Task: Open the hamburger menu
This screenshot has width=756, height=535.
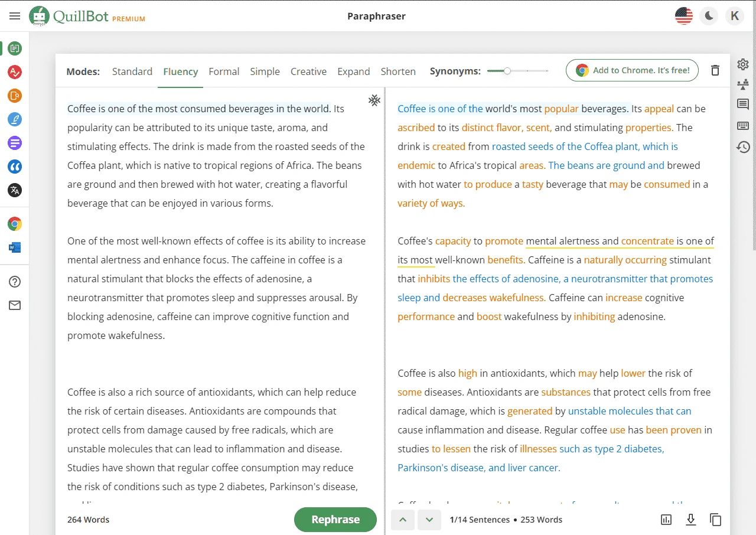Action: tap(15, 16)
